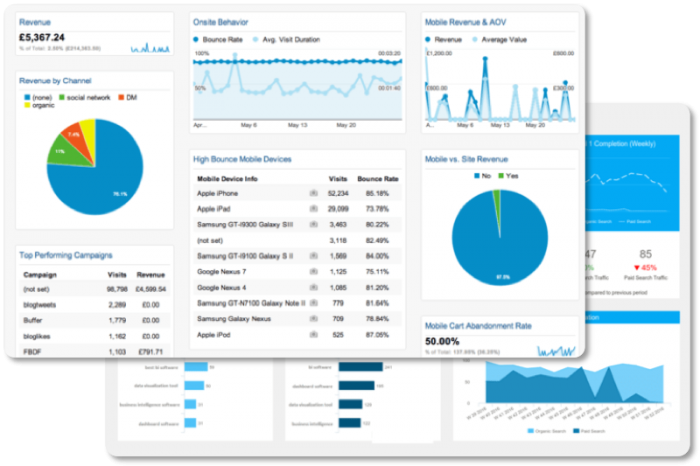Click the device icon beside Google Nexus 7

pyautogui.click(x=313, y=271)
